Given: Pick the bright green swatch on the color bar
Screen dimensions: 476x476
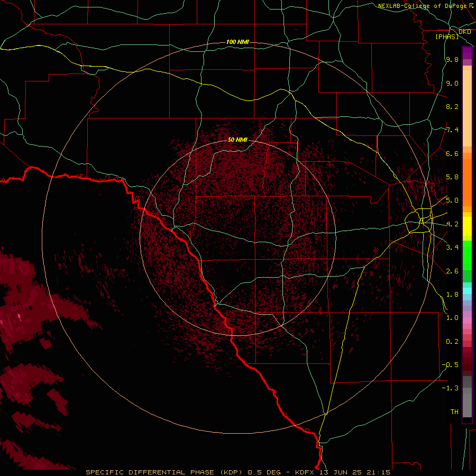Looking at the screenshot, I should point(467,255).
